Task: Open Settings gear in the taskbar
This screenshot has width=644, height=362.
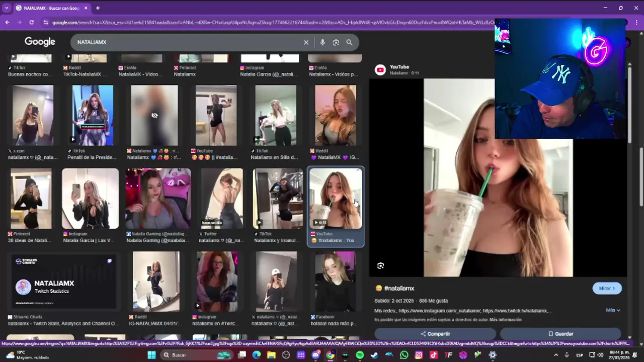Action: click(492, 355)
